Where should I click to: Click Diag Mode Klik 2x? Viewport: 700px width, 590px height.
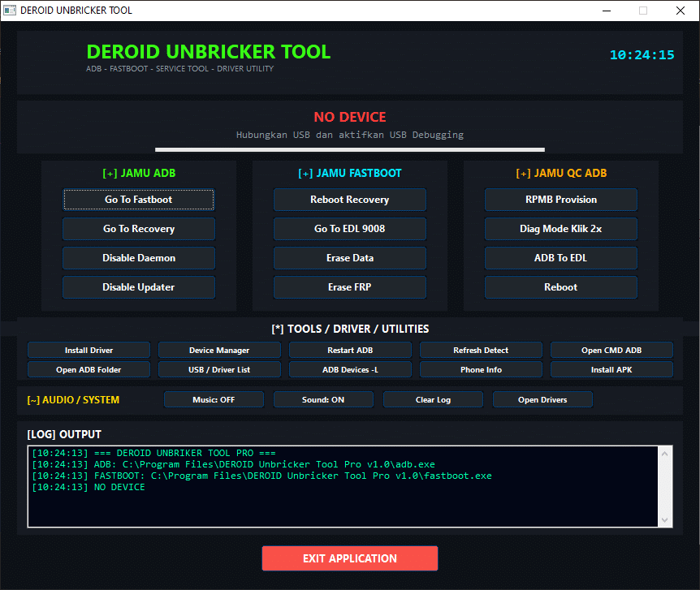coord(560,229)
